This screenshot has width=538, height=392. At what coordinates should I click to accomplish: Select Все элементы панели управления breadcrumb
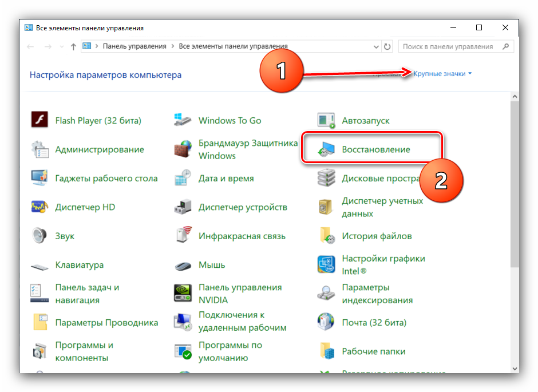tap(233, 46)
